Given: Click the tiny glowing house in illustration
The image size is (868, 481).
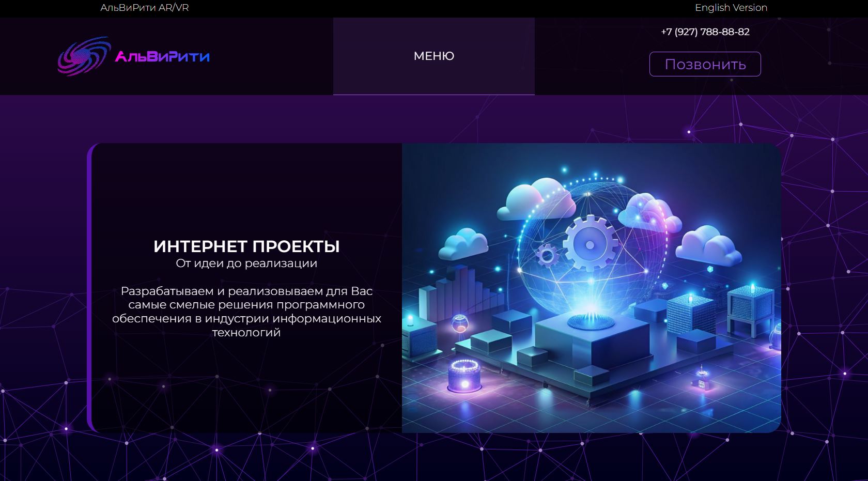Looking at the screenshot, I should tap(702, 381).
